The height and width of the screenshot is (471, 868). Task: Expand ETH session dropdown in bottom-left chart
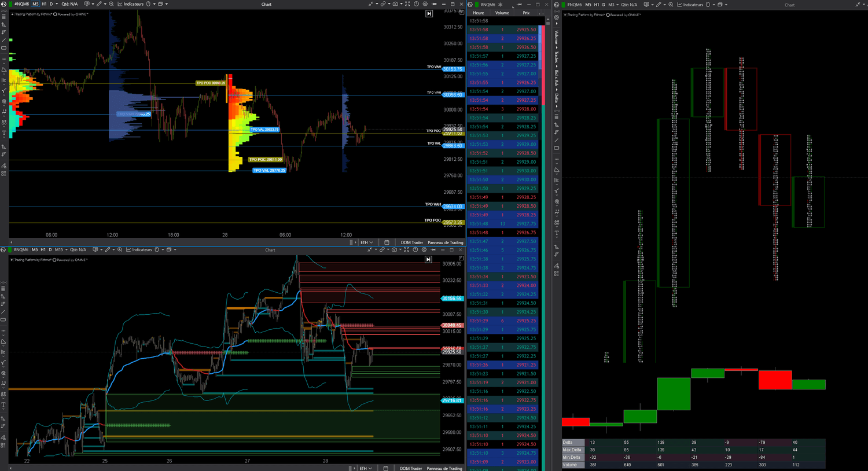click(x=366, y=468)
